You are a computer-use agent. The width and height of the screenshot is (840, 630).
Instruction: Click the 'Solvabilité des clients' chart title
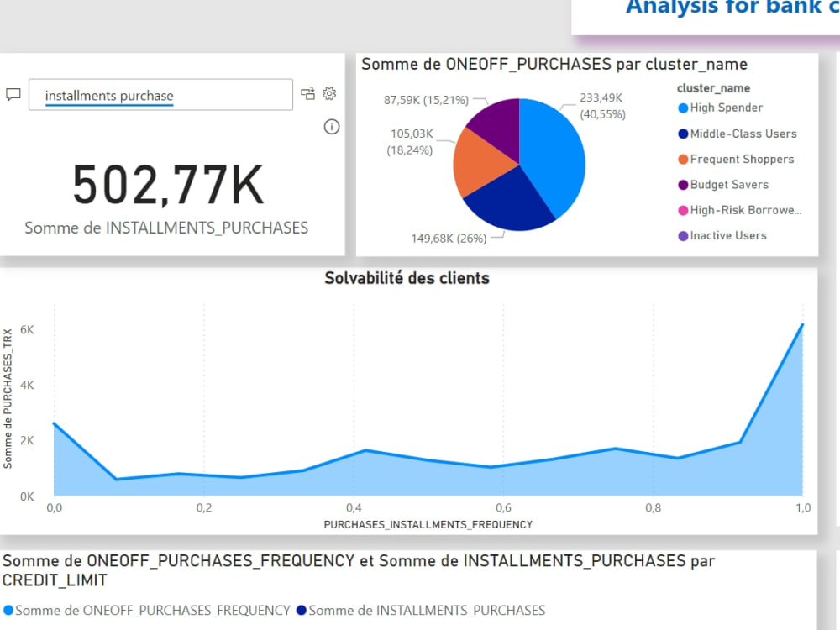(x=407, y=278)
